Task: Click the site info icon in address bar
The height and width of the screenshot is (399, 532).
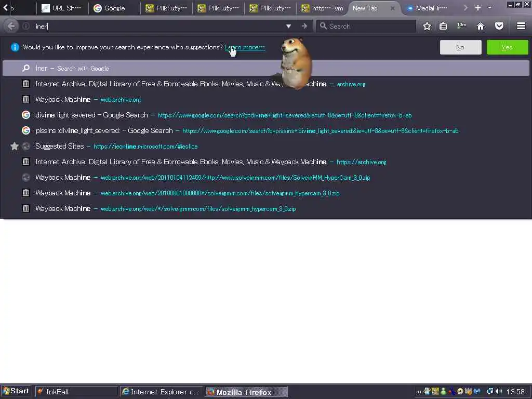Action: pos(26,26)
